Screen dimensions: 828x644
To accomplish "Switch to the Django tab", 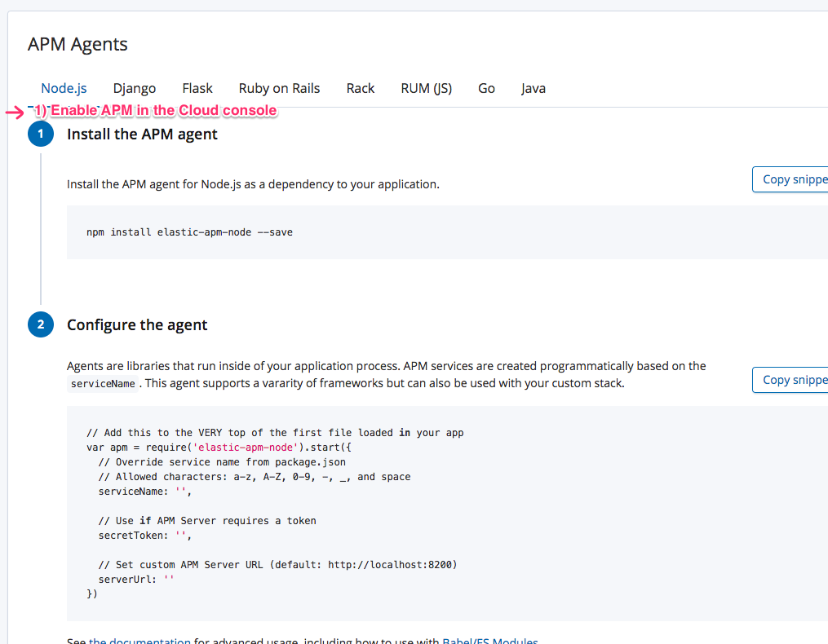I will 135,88.
